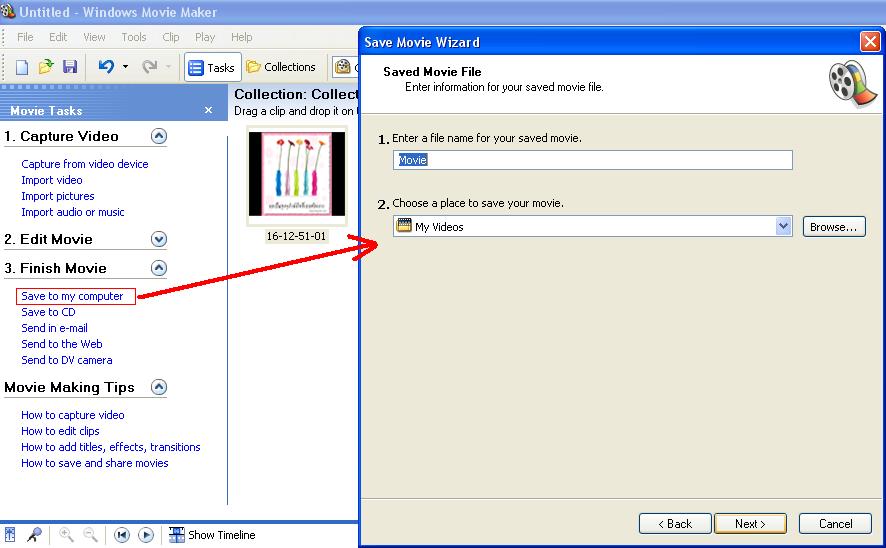
Task: Click the Windows Movie Maker title bar icon
Action: point(8,11)
